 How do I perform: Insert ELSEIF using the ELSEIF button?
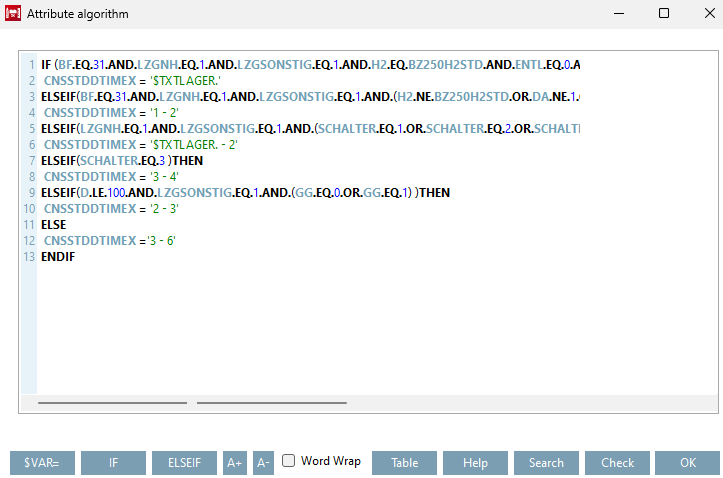point(184,463)
